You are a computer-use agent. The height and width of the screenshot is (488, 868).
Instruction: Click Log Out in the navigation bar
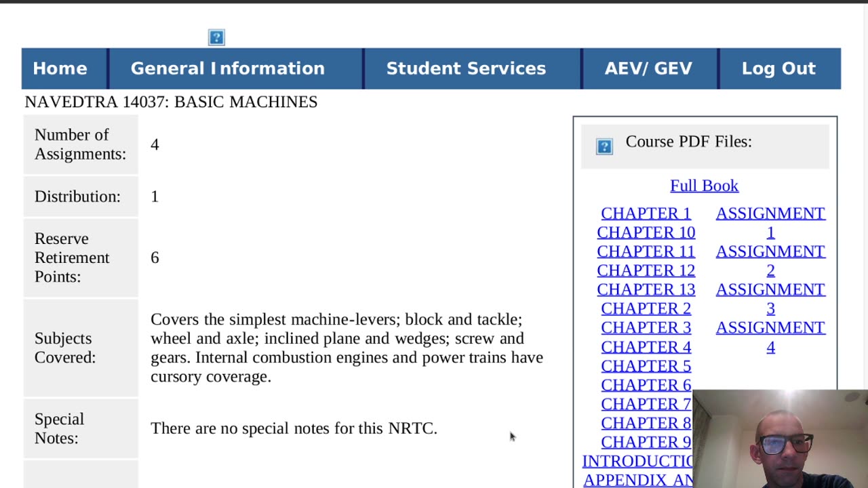coord(778,68)
